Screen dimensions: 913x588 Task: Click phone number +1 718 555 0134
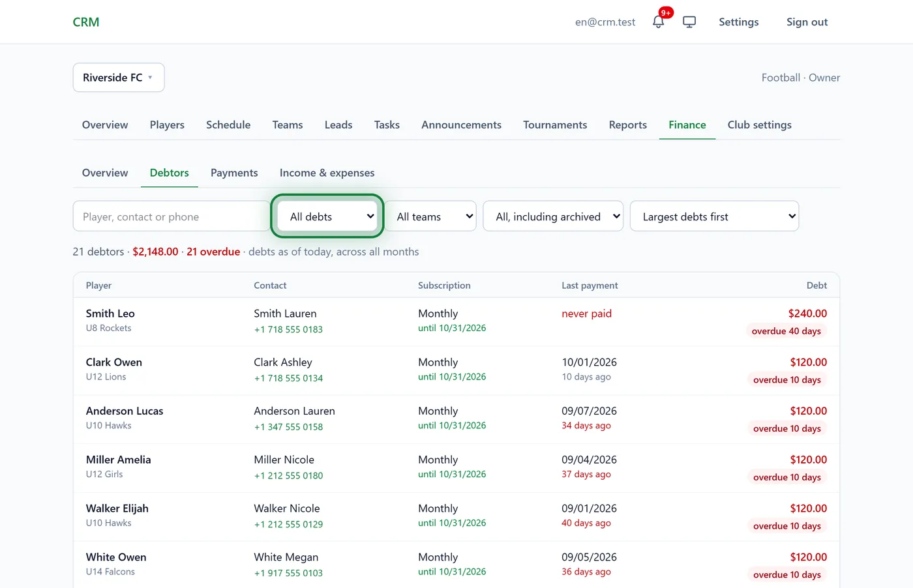tap(288, 378)
